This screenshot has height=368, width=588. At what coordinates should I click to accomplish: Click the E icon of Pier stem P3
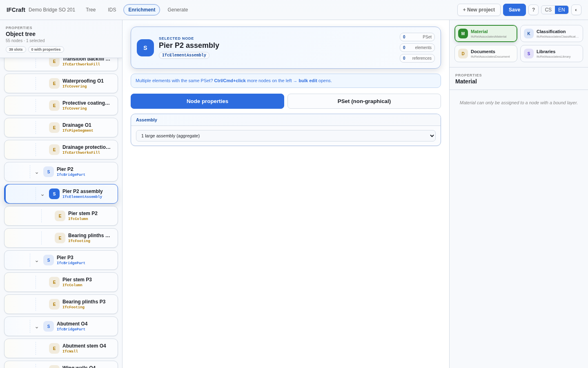tap(54, 282)
